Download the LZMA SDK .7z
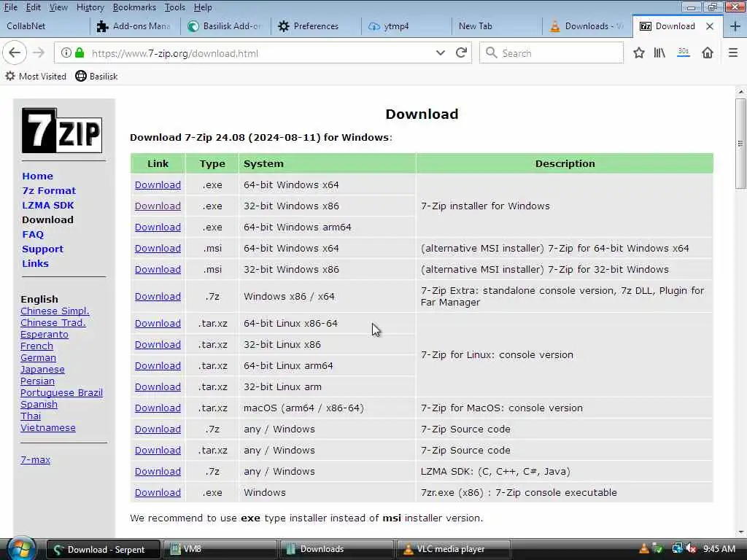This screenshot has height=560, width=747. [158, 471]
